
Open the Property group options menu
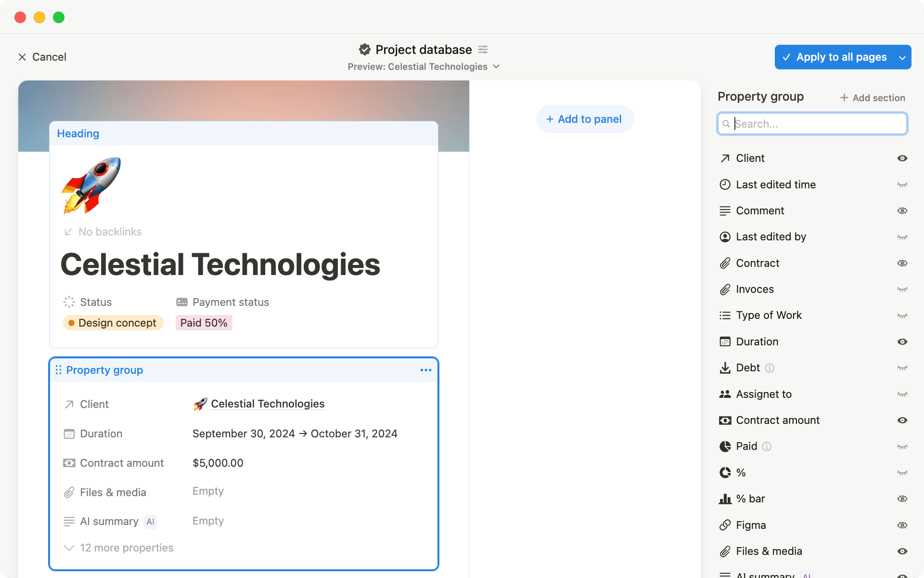[x=425, y=370]
